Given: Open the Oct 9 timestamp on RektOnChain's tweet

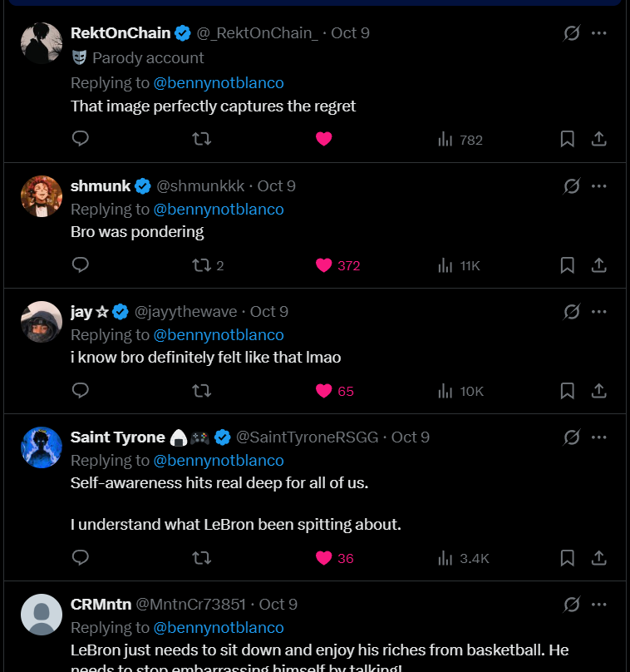Looking at the screenshot, I should click(350, 33).
